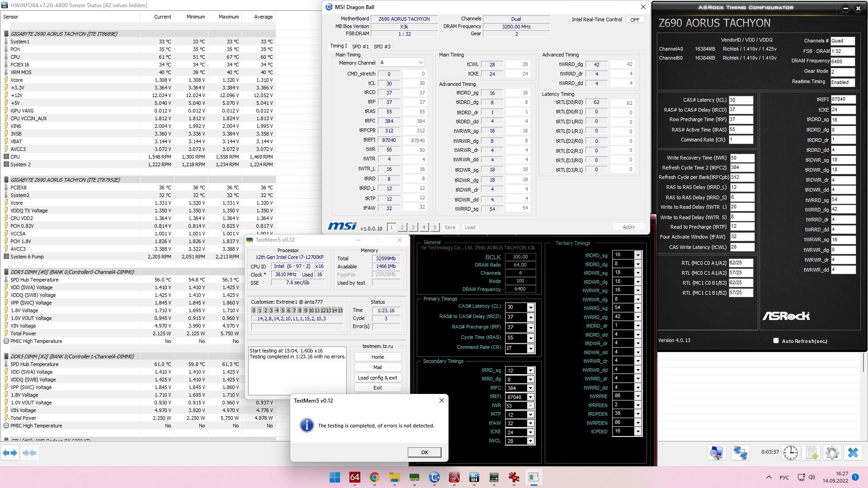Toggle Intel Real-Time Control OFF button
The width and height of the screenshot is (868, 488).
click(x=635, y=20)
